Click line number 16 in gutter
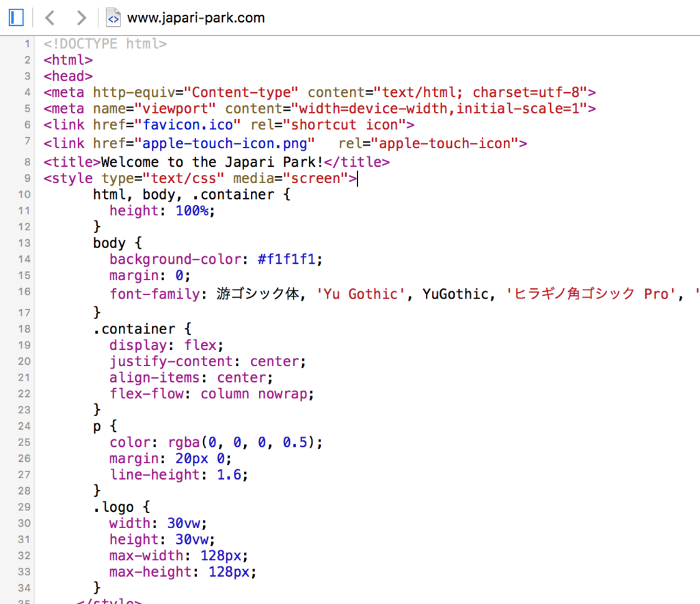Viewport: 700px width, 604px height. tap(24, 292)
